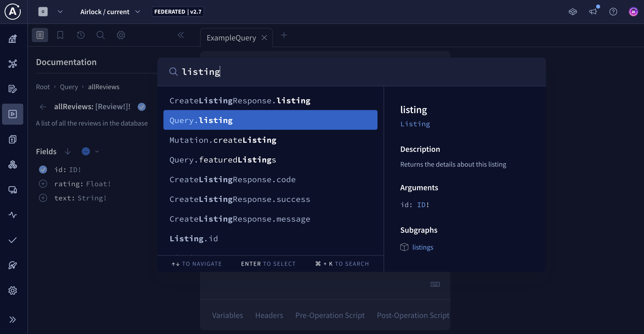Open the organization switcher dropdown arrow
644x334 pixels.
(60, 12)
